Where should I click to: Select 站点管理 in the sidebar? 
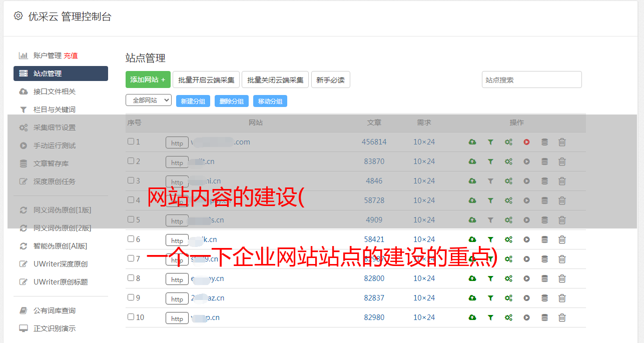[61, 73]
